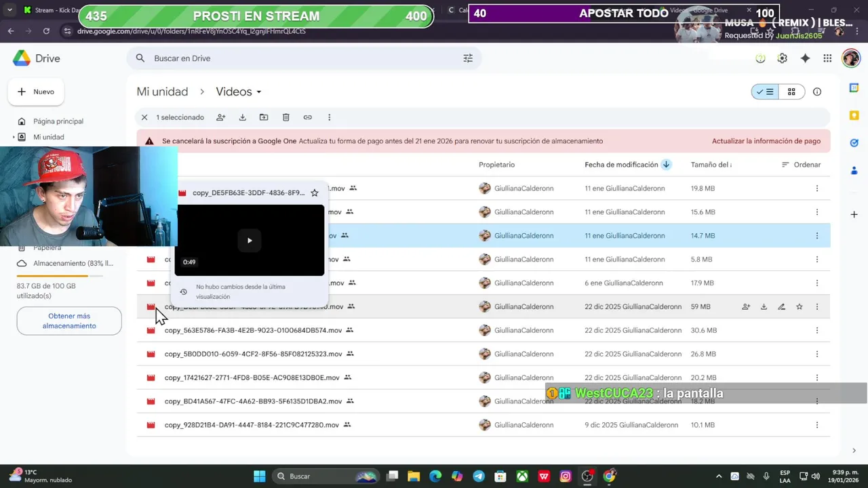The width and height of the screenshot is (868, 488).
Task: Open File Explorer from taskbar
Action: [x=414, y=476]
